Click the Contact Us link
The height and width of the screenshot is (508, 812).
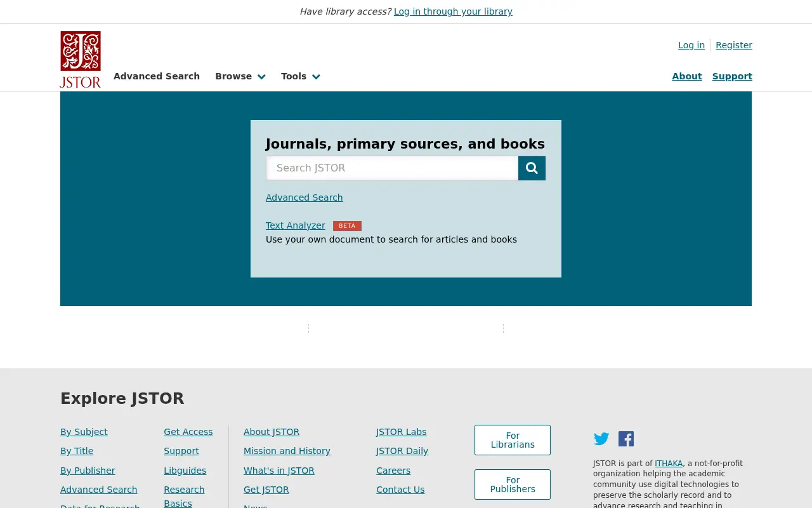tap(400, 490)
